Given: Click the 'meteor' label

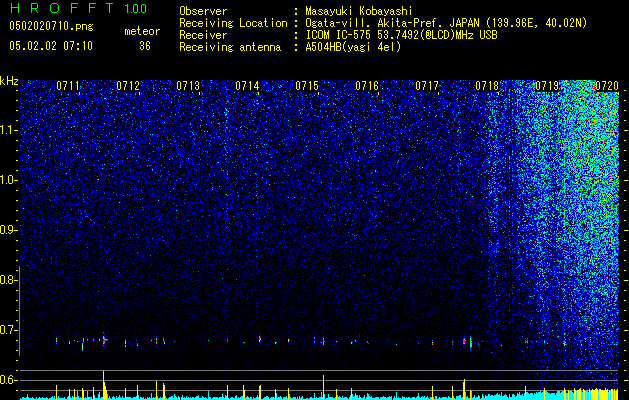Looking at the screenshot, I should 142,31.
